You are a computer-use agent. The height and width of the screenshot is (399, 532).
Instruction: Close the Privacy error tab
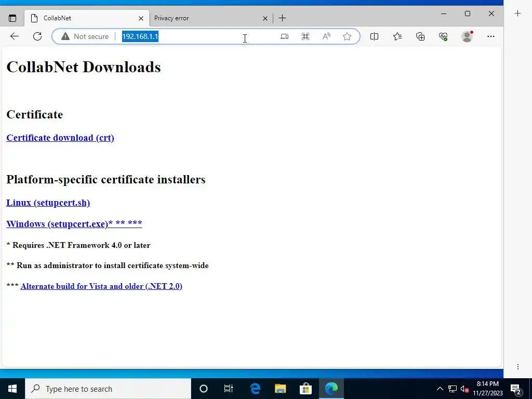265,18
